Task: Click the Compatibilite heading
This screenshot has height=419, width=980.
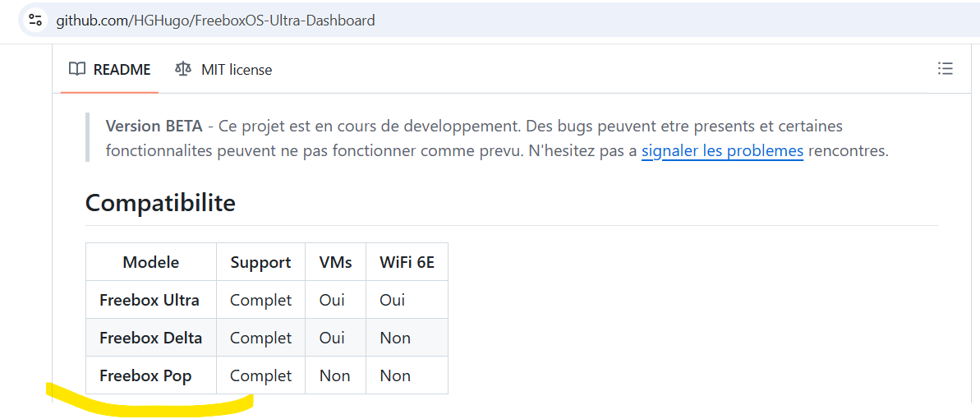Action: 160,202
